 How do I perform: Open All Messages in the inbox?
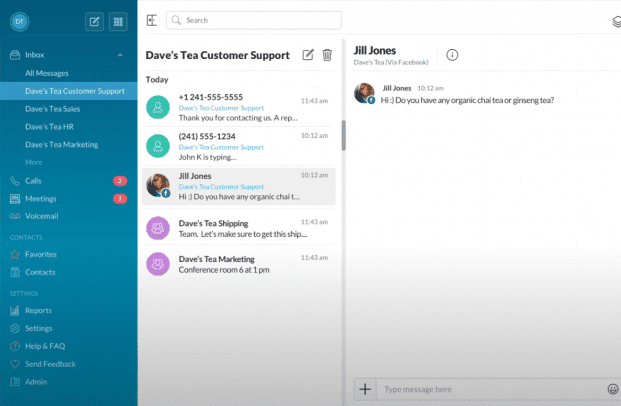tap(48, 73)
